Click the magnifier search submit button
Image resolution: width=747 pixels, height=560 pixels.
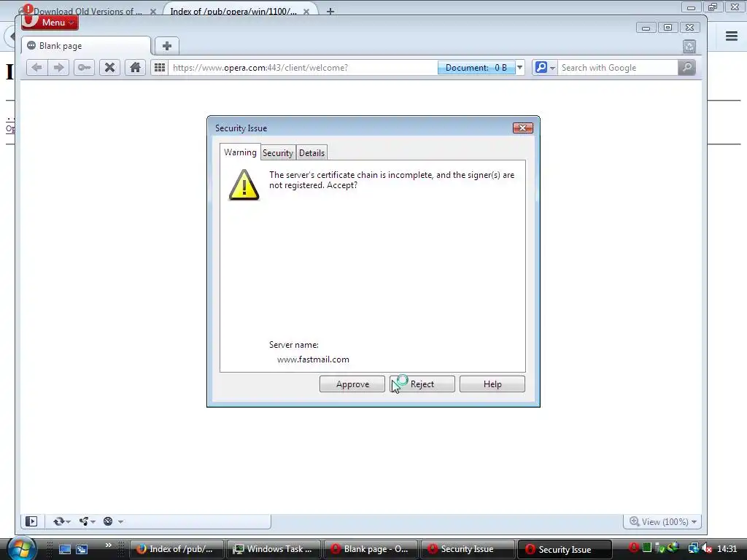[686, 68]
